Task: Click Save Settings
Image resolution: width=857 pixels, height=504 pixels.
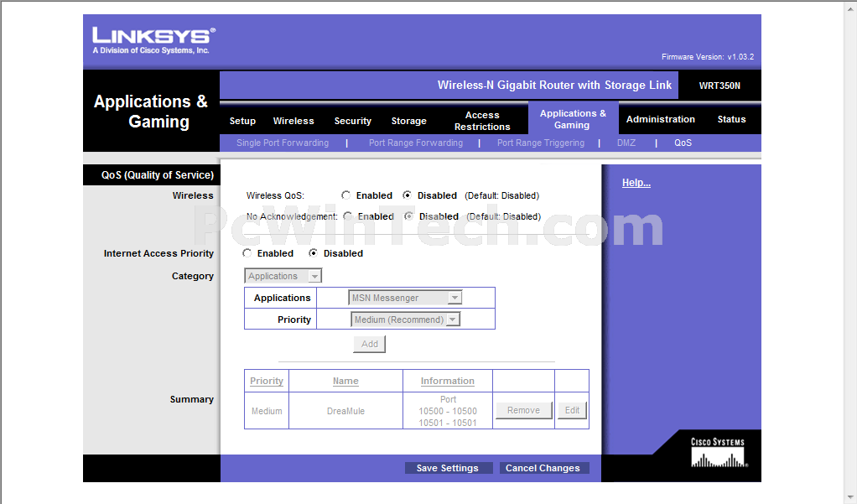Action: pos(448,468)
